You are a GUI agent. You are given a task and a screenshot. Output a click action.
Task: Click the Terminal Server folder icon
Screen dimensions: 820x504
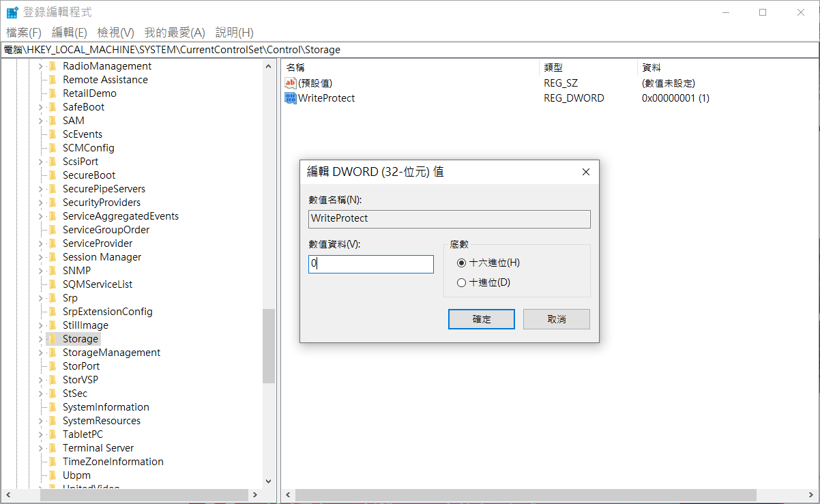point(53,448)
